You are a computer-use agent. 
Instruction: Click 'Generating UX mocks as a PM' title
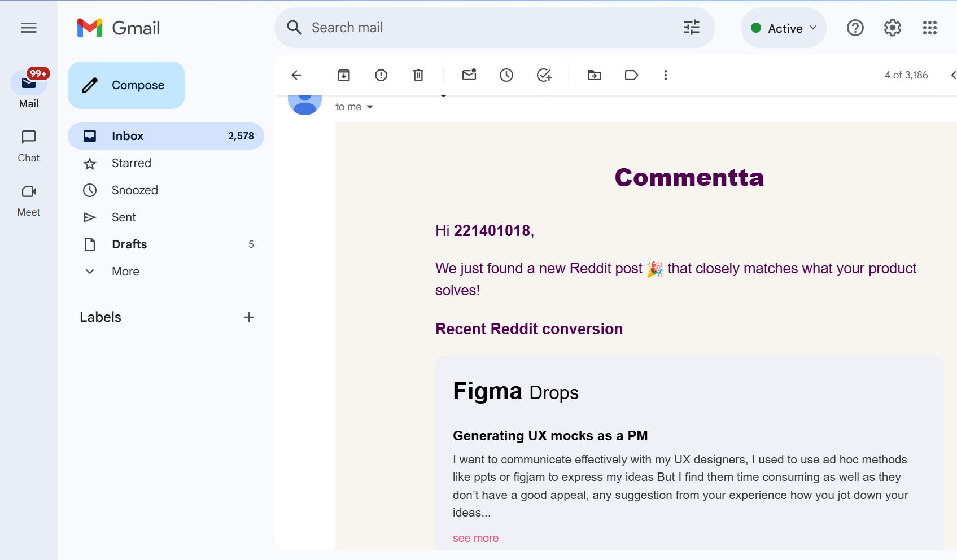pyautogui.click(x=550, y=436)
